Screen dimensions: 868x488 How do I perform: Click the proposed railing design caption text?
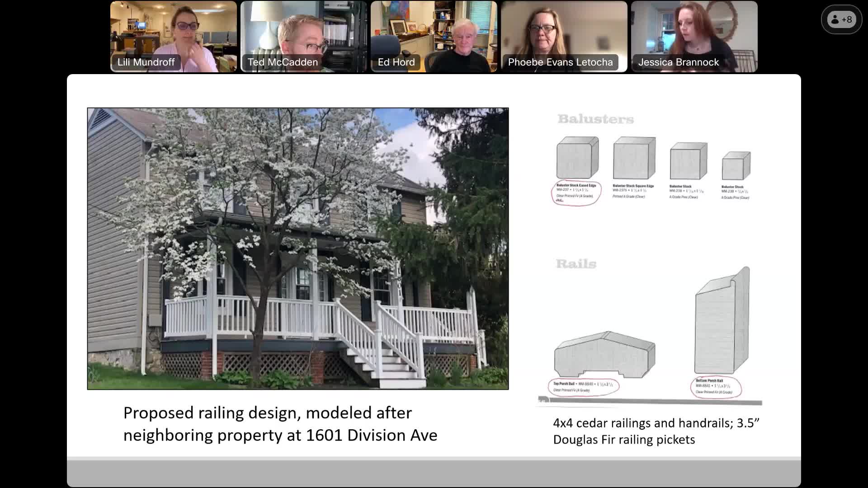[x=280, y=424]
